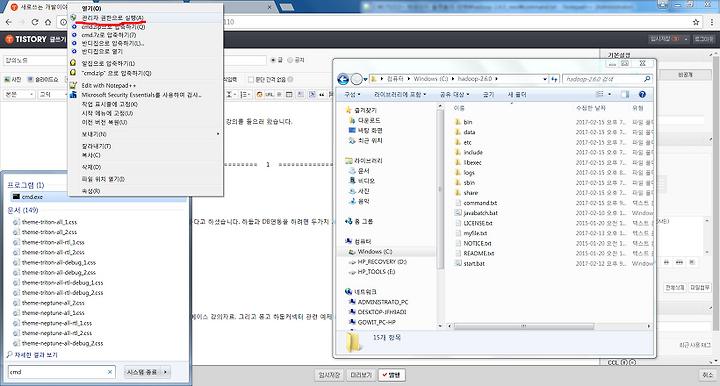The height and width of the screenshot is (386, 720).
Task: Clear the start menu search with X
Action: coord(110,372)
